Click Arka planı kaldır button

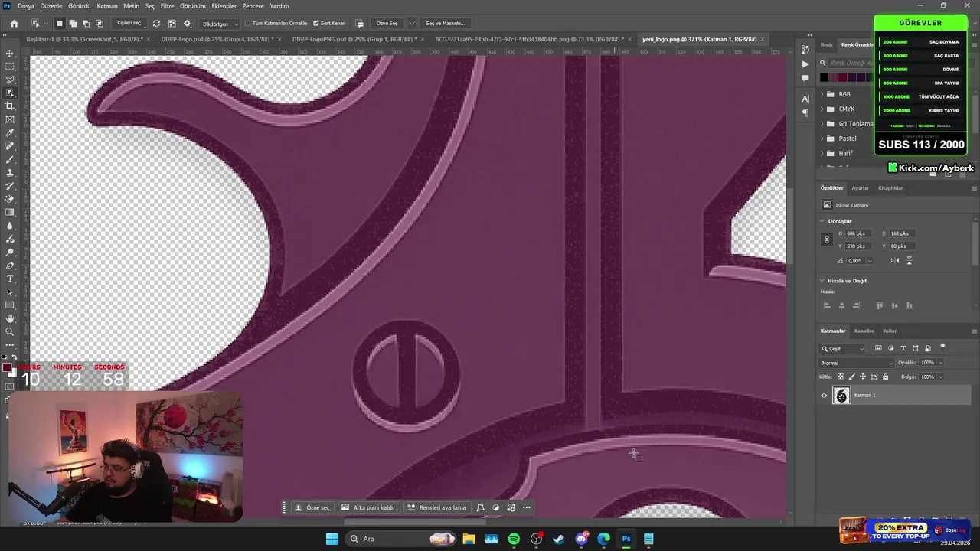tap(368, 507)
